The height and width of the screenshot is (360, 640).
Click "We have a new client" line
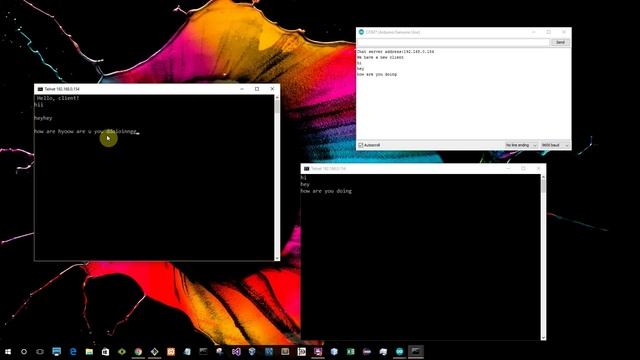(x=380, y=58)
